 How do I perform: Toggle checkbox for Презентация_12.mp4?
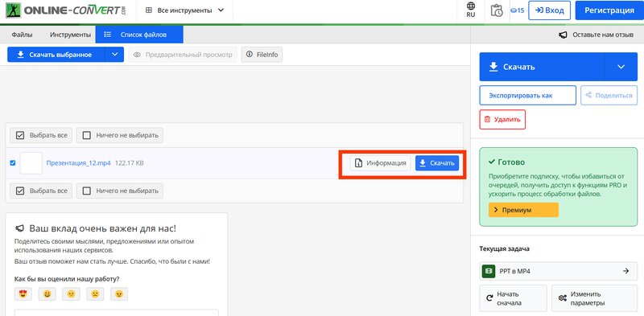pos(13,163)
